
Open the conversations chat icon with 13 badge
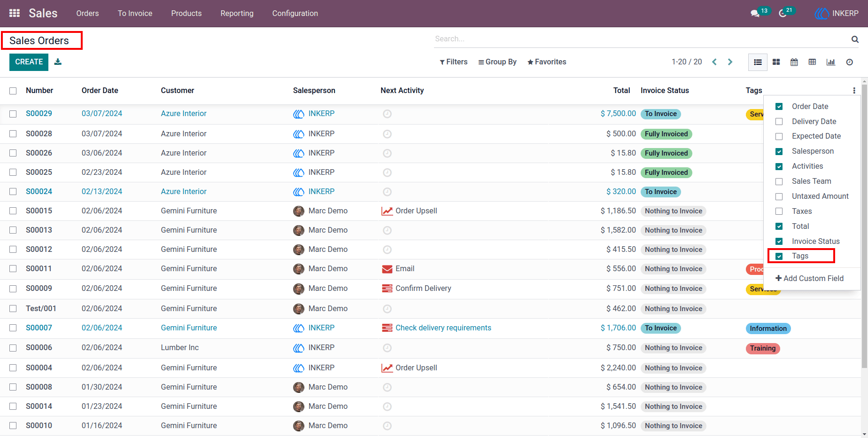pyautogui.click(x=755, y=13)
